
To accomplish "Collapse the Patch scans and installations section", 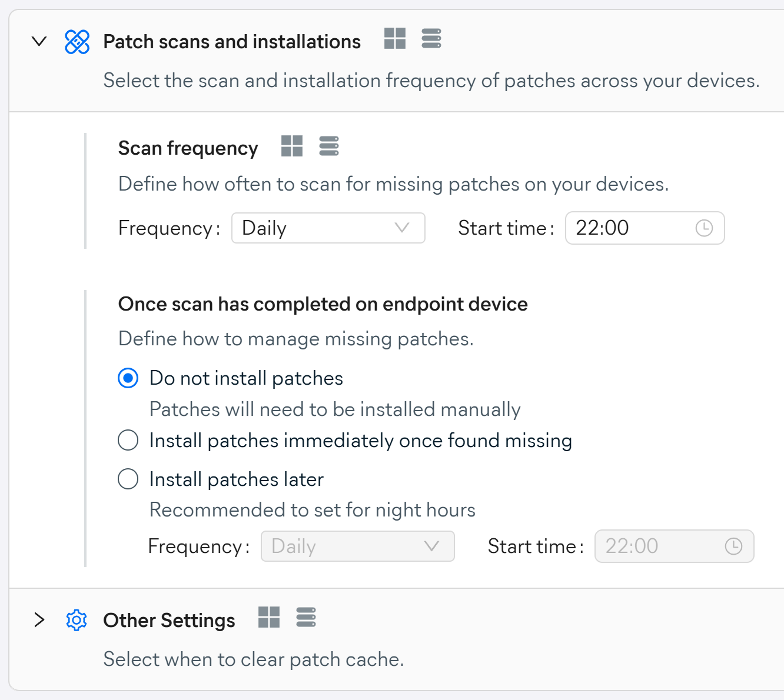I will pos(39,42).
